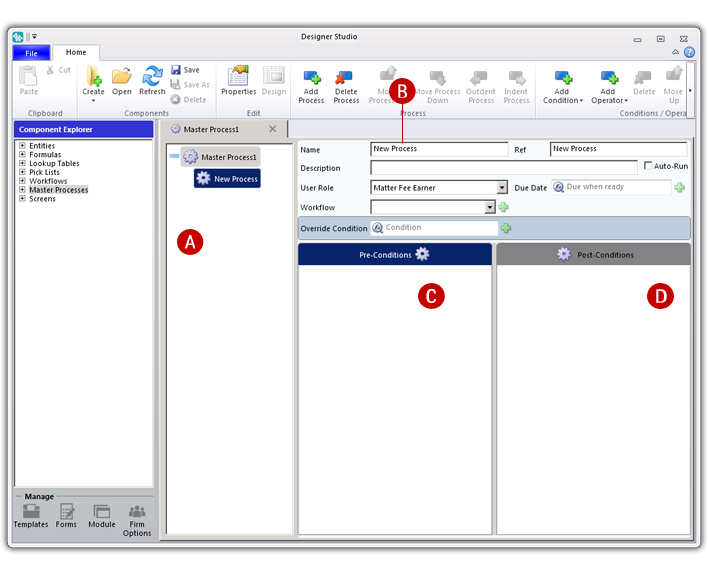Enable the Auto-Run checkbox

click(648, 166)
